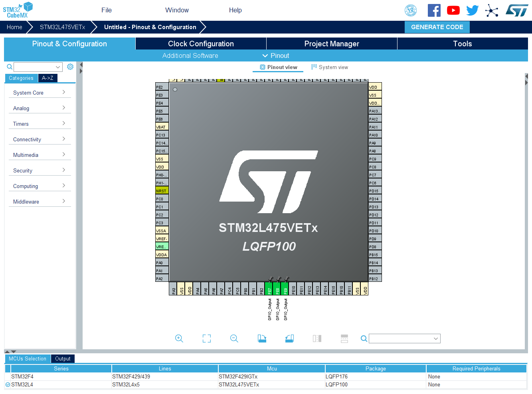
Task: Click the peripheral search magnifier icon
Action: 10,67
